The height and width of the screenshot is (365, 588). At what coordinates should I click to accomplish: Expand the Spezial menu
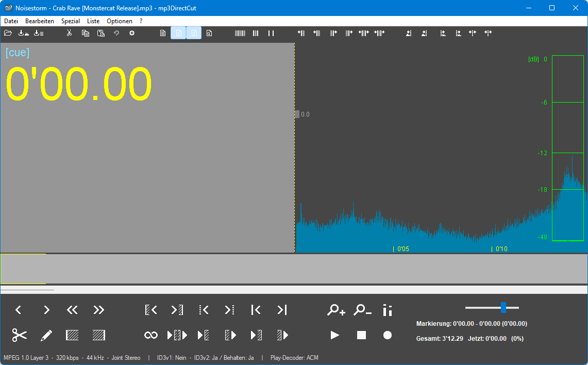[71, 21]
